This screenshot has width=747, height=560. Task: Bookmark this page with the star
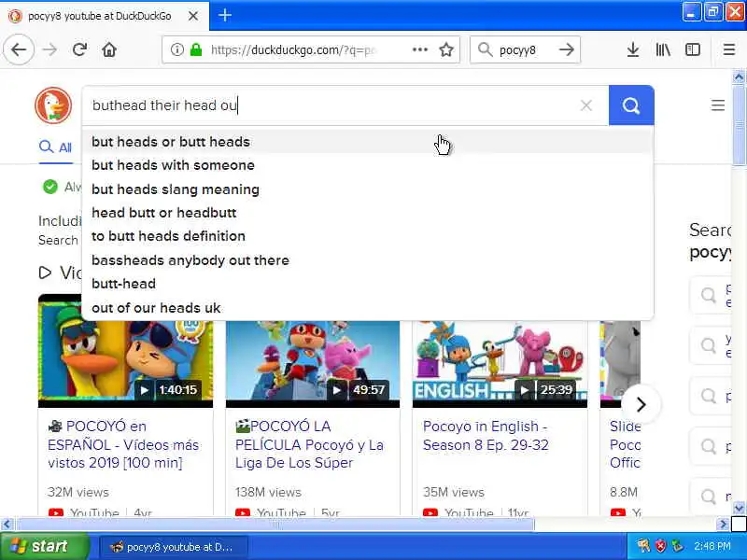(x=446, y=49)
